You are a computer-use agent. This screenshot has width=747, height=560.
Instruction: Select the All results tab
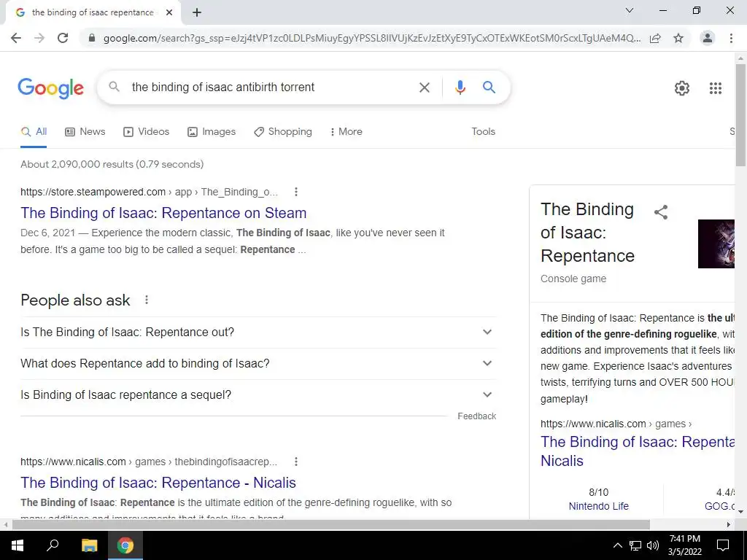pos(34,132)
